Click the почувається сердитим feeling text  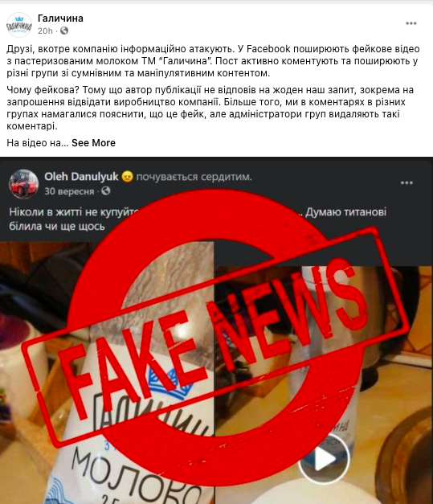194,177
